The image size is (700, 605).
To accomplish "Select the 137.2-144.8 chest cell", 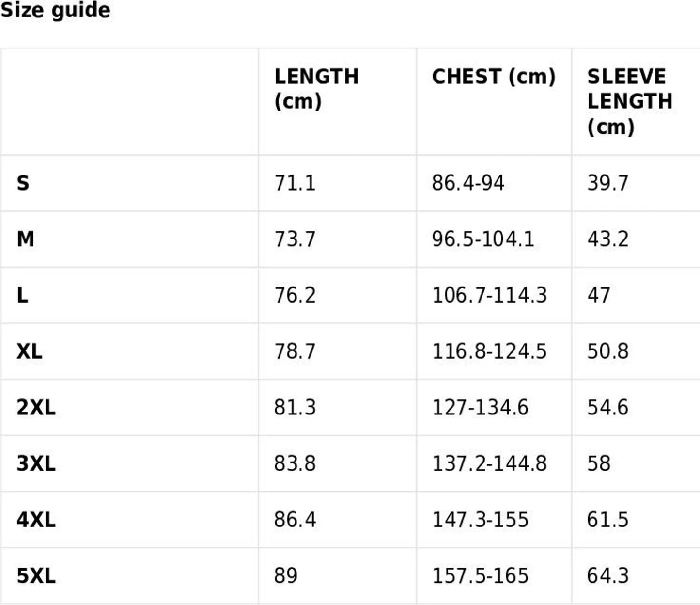I will [x=489, y=463].
